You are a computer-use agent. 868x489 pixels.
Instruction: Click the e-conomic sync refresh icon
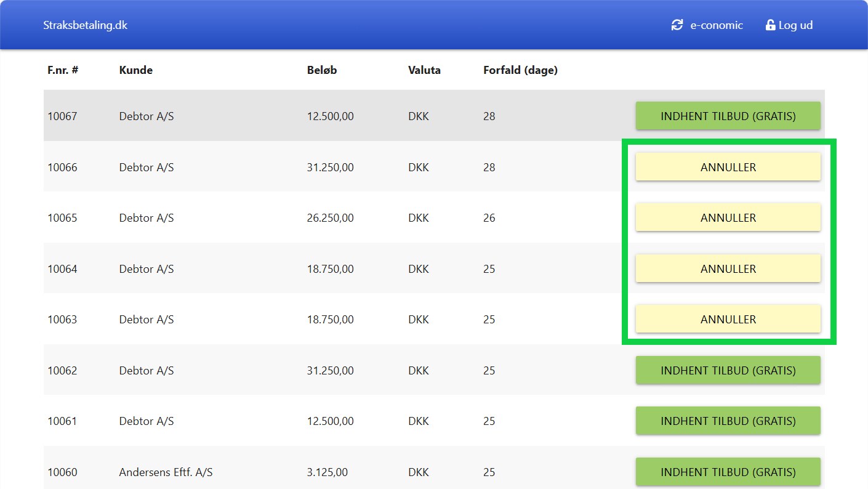(x=677, y=25)
